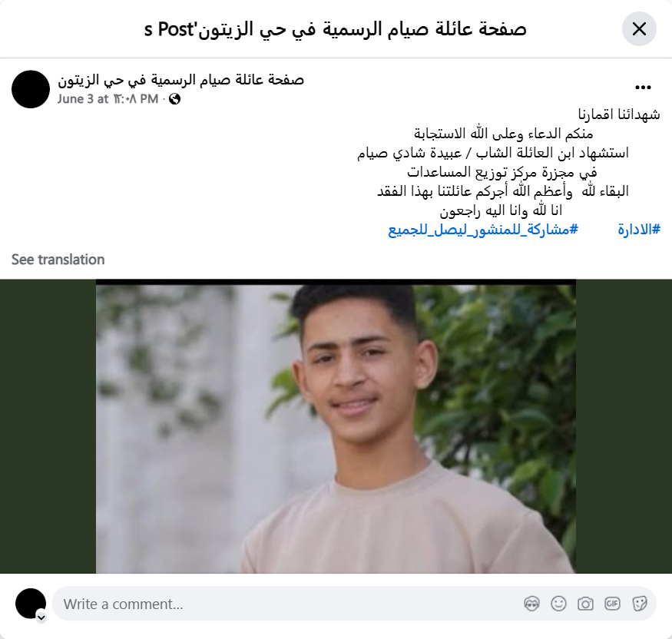Open the three-dot post options menu
The image size is (672, 639).
643,88
